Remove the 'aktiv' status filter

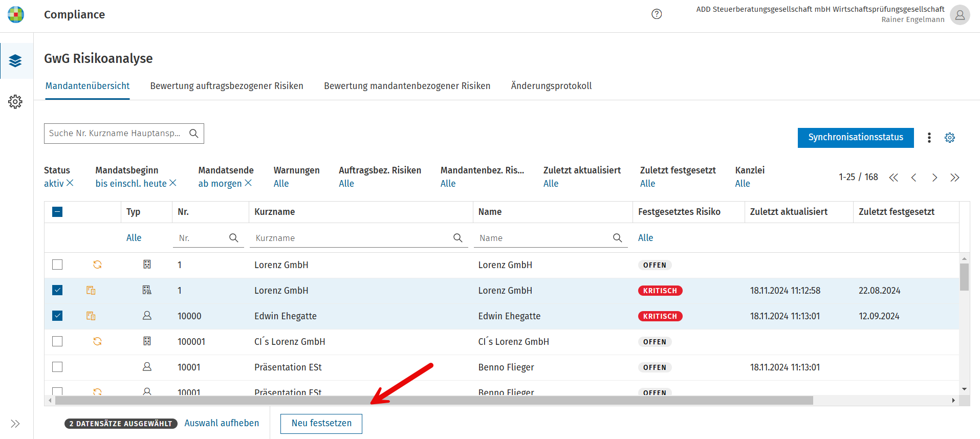tap(70, 183)
